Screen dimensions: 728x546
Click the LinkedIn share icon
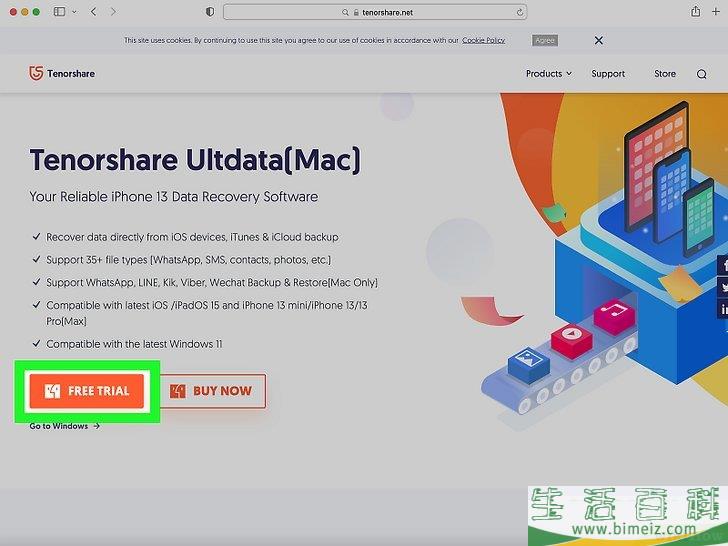click(723, 309)
